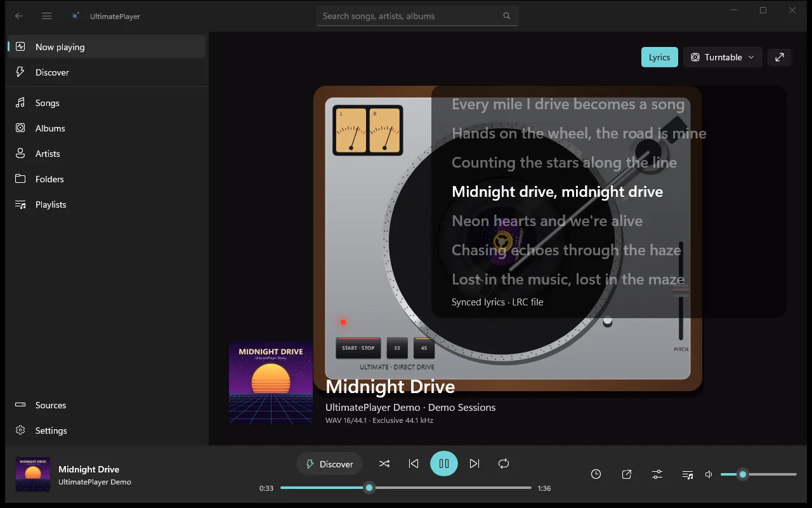
Task: Click the Midnight Drive title in player bar
Action: (89, 469)
